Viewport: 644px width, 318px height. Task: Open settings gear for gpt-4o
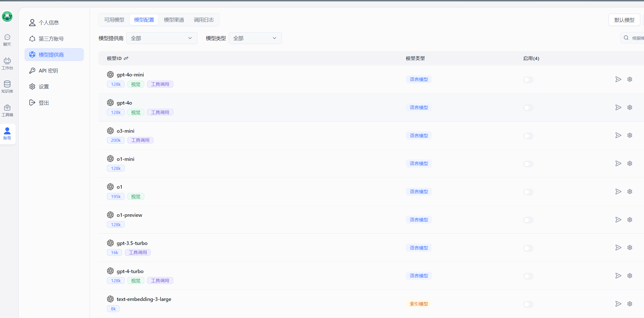pyautogui.click(x=630, y=107)
